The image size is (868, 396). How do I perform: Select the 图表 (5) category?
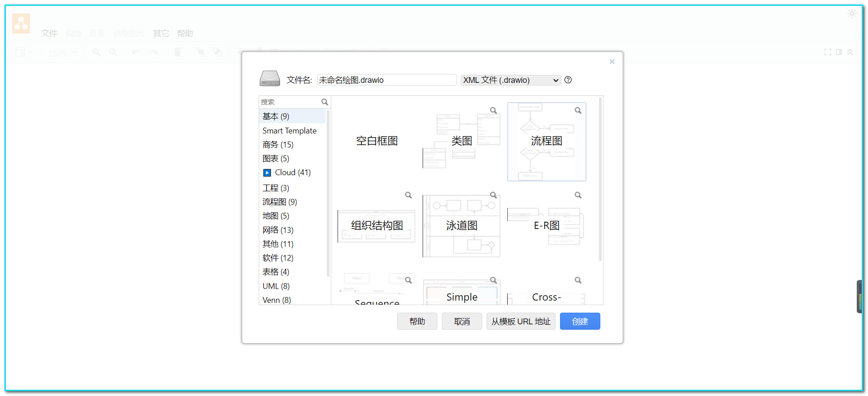pyautogui.click(x=292, y=159)
